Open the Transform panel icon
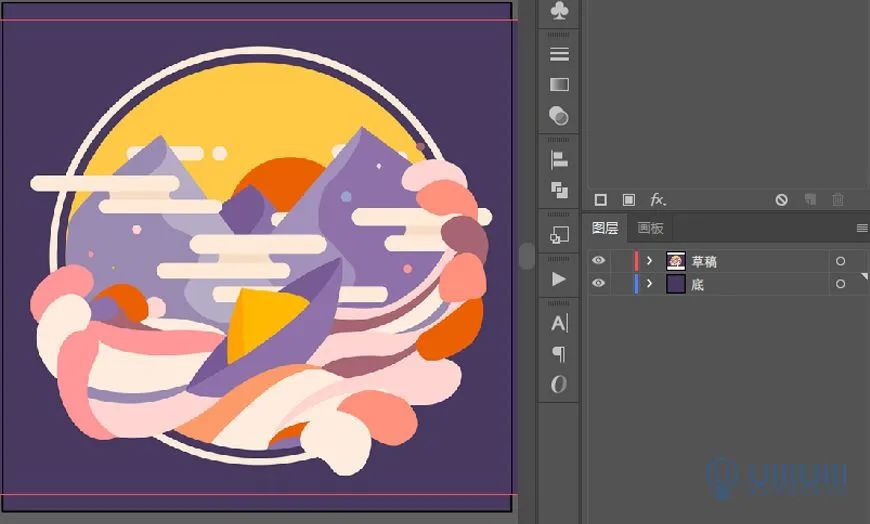The image size is (870, 524). pyautogui.click(x=559, y=235)
